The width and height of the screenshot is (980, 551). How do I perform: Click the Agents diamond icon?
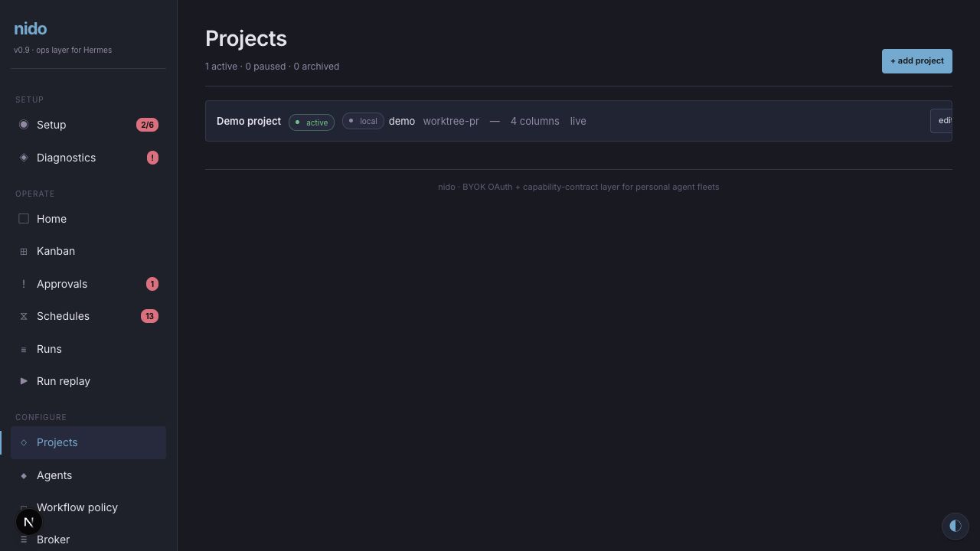tap(24, 475)
